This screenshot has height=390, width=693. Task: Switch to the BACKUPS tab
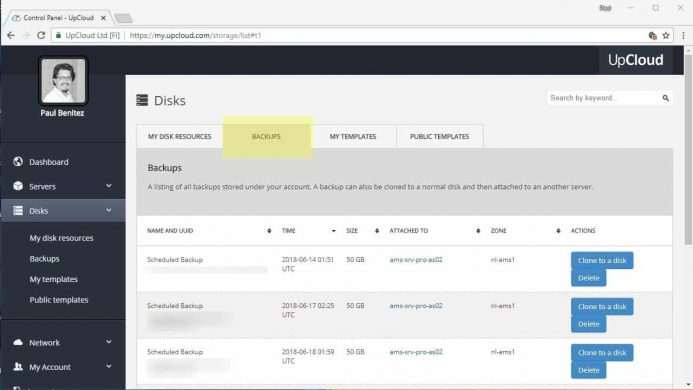coord(267,137)
